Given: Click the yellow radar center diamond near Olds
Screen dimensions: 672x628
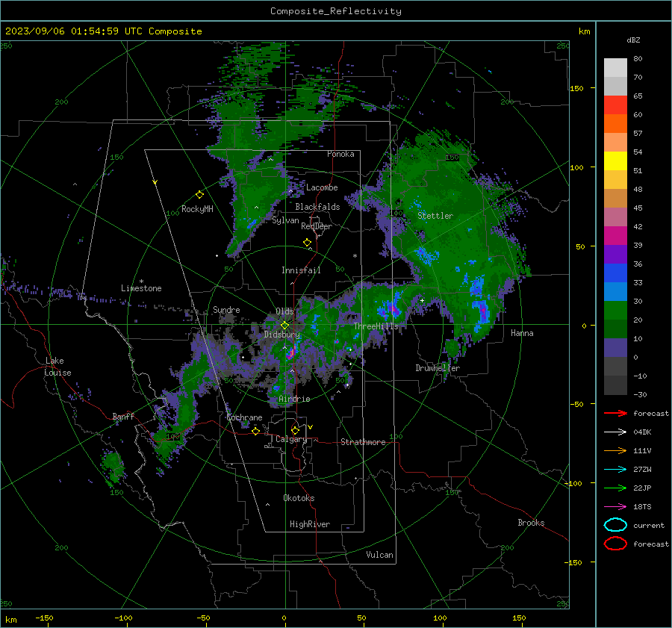Looking at the screenshot, I should pyautogui.click(x=284, y=326).
